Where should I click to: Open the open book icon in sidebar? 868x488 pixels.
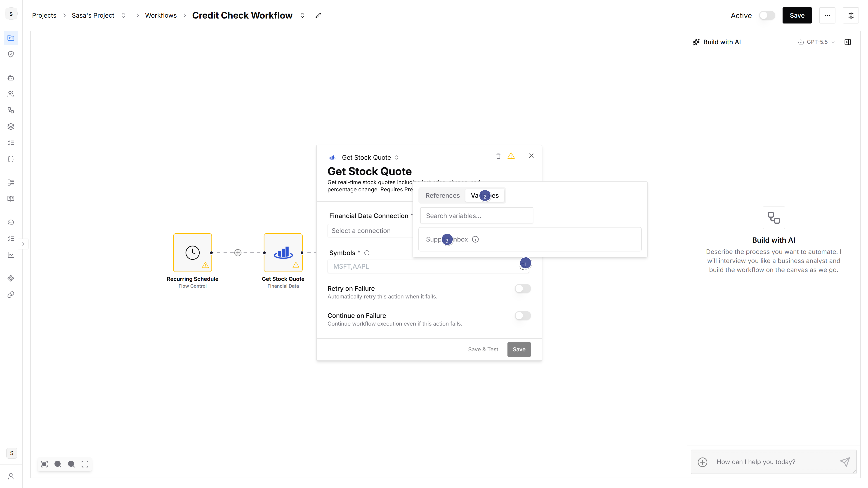(11, 199)
